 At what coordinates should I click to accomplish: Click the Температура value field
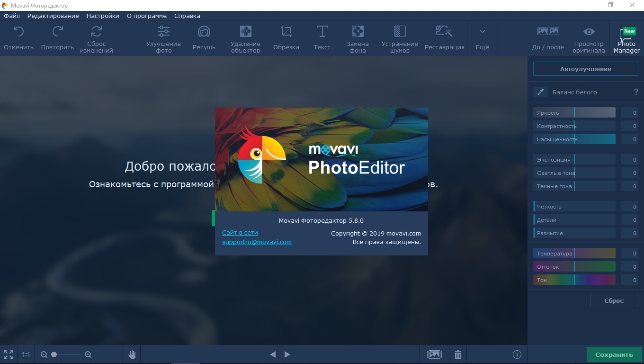point(629,254)
